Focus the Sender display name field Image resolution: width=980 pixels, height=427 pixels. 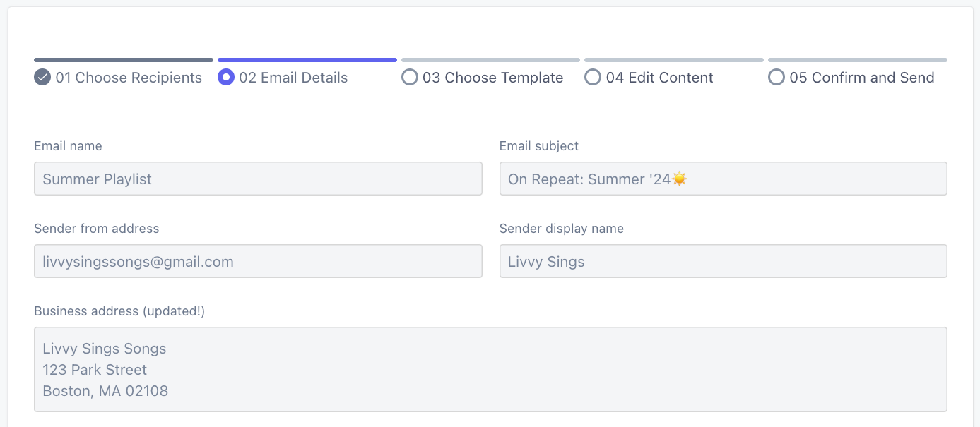(x=723, y=262)
